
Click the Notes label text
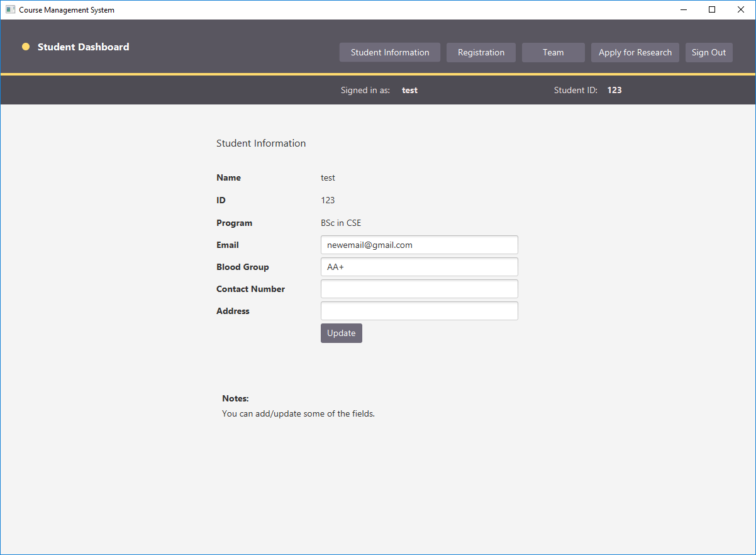point(235,398)
